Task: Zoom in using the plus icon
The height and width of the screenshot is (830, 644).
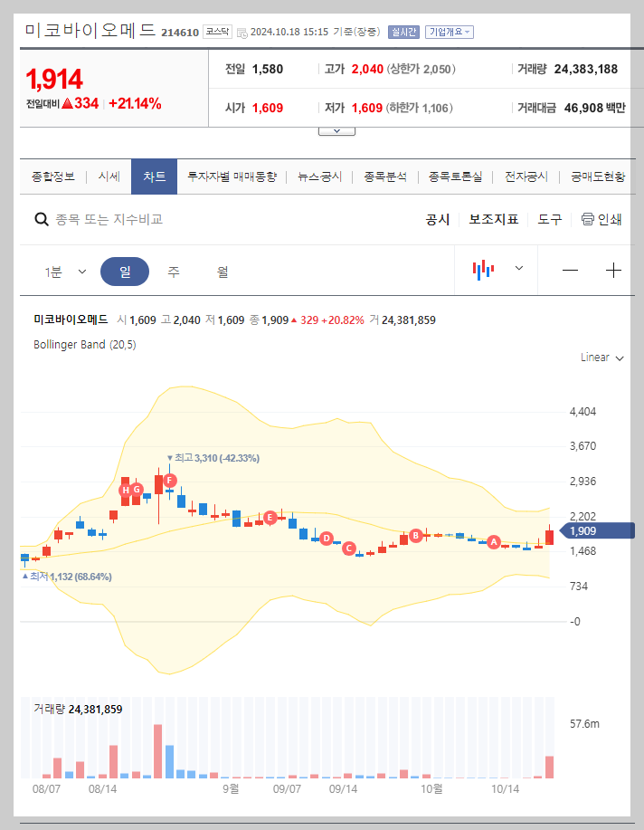Action: point(614,269)
